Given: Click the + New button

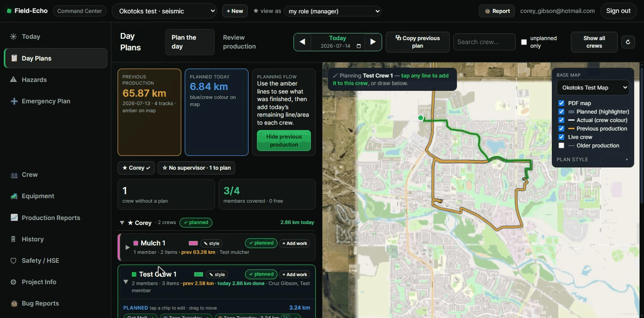Looking at the screenshot, I should tap(235, 11).
